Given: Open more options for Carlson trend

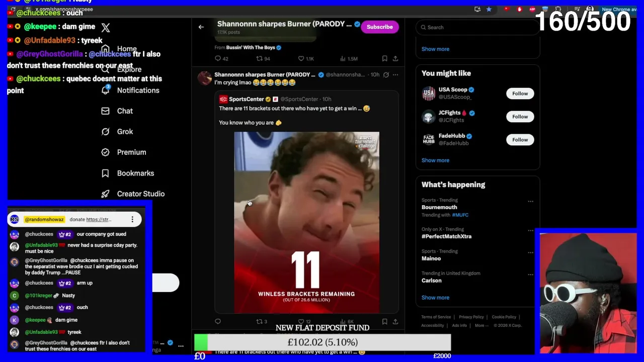Looking at the screenshot, I should coord(530,275).
